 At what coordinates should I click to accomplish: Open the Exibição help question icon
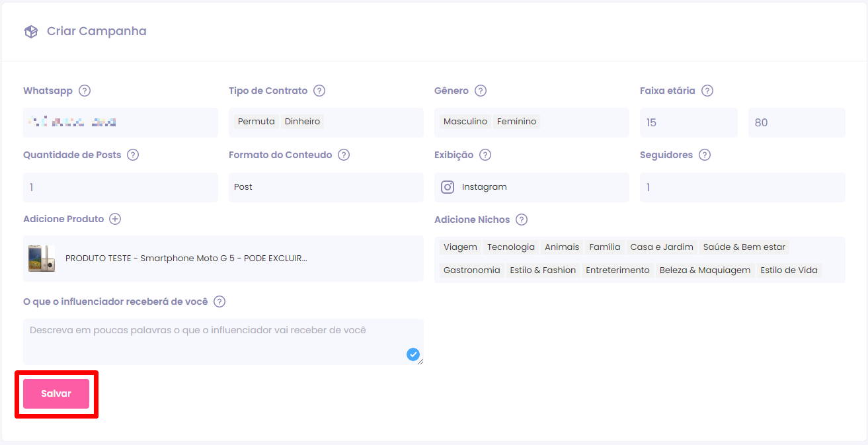pyautogui.click(x=485, y=155)
